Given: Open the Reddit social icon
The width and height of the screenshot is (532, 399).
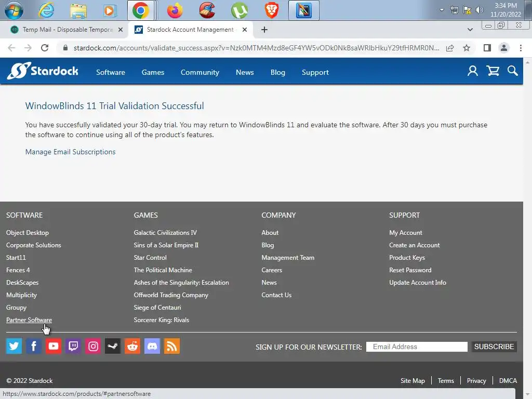Looking at the screenshot, I should (132, 346).
